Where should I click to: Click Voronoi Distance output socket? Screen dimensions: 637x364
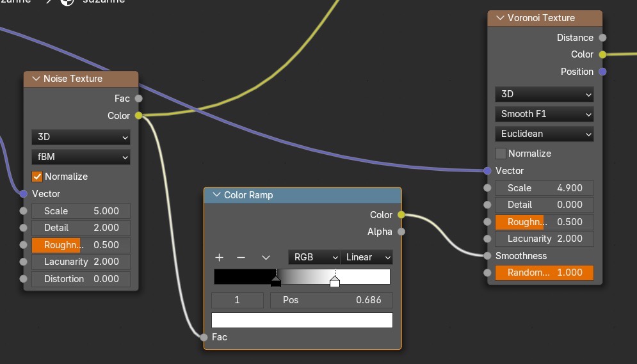pos(602,38)
